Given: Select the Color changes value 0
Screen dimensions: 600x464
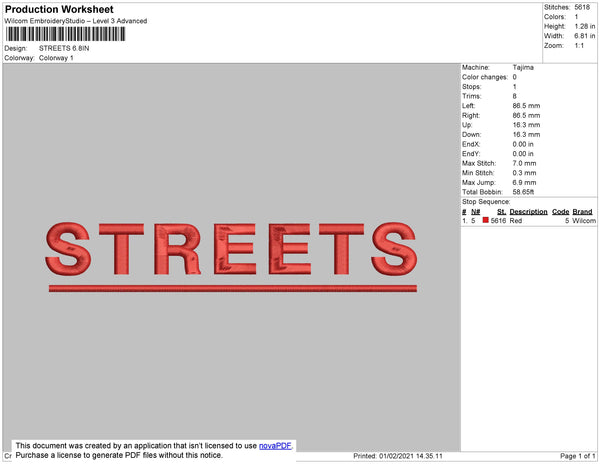Looking at the screenshot, I should 515,77.
